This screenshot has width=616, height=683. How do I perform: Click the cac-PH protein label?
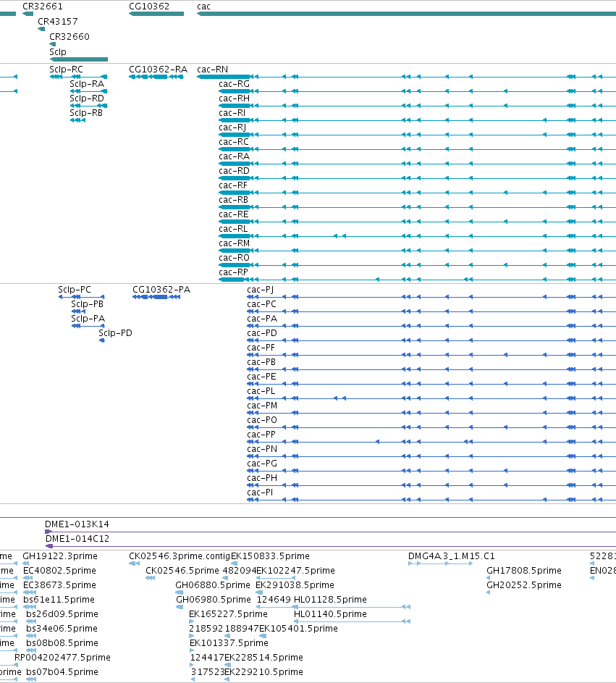click(262, 477)
